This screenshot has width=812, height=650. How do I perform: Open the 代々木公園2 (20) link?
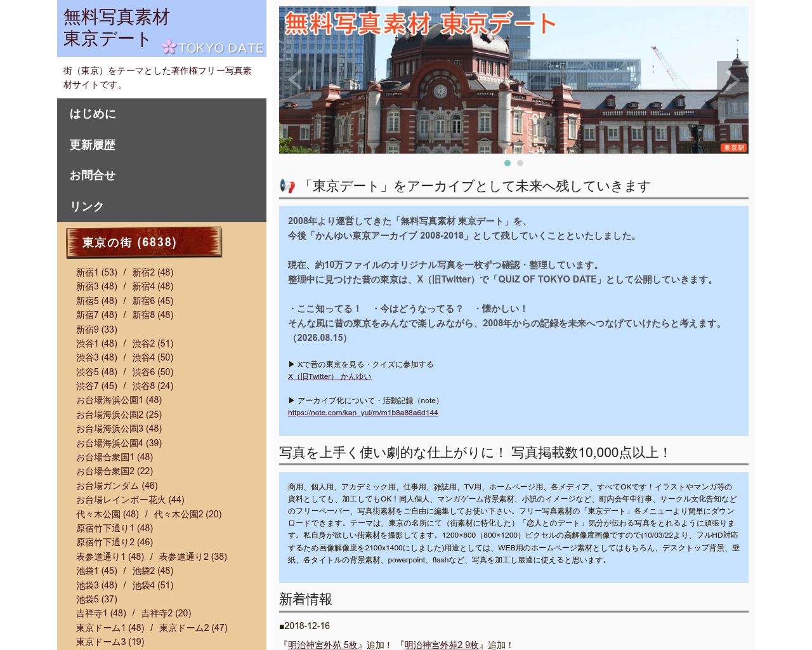tap(188, 514)
